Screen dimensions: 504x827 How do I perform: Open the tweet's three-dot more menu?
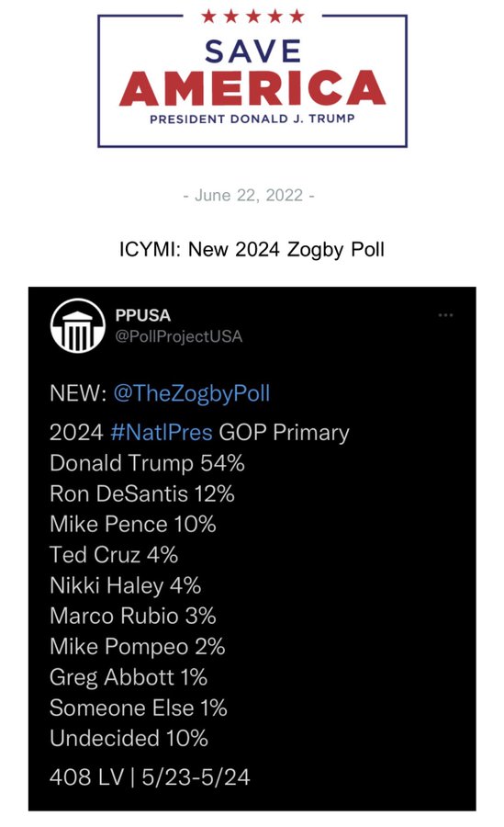click(x=445, y=315)
